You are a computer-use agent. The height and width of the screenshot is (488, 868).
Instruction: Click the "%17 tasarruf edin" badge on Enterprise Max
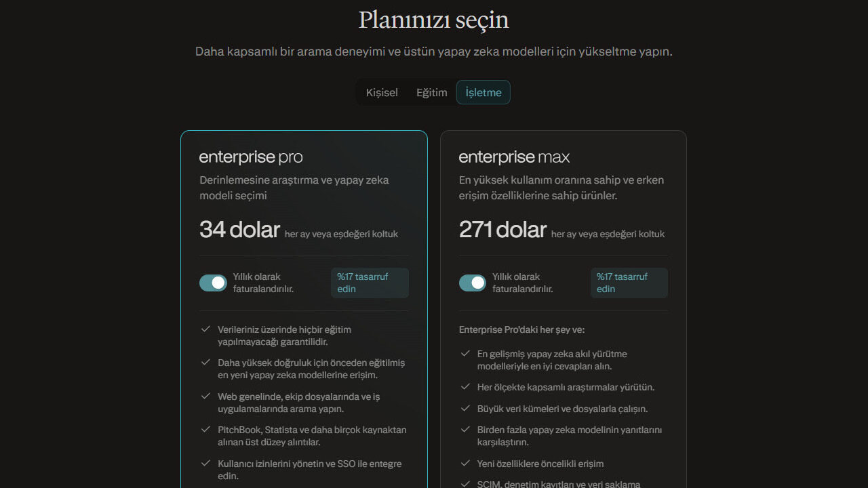pyautogui.click(x=629, y=283)
